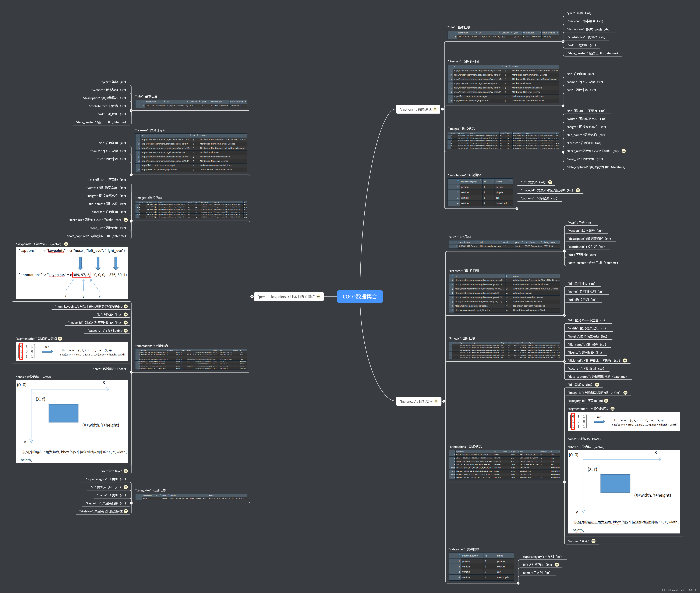The width and height of the screenshot is (700, 593).
Task: Click note icon on instances branch "image_id" node
Action: click(x=625, y=393)
